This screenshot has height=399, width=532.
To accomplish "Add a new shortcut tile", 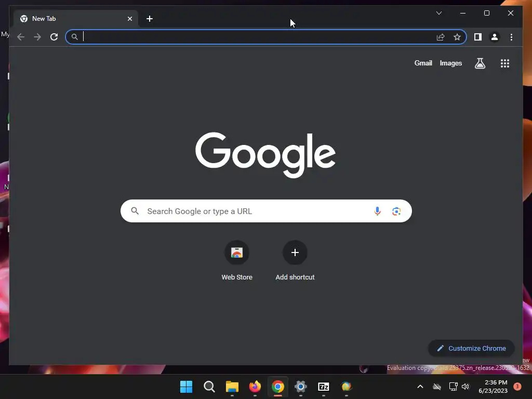I will click(x=295, y=260).
